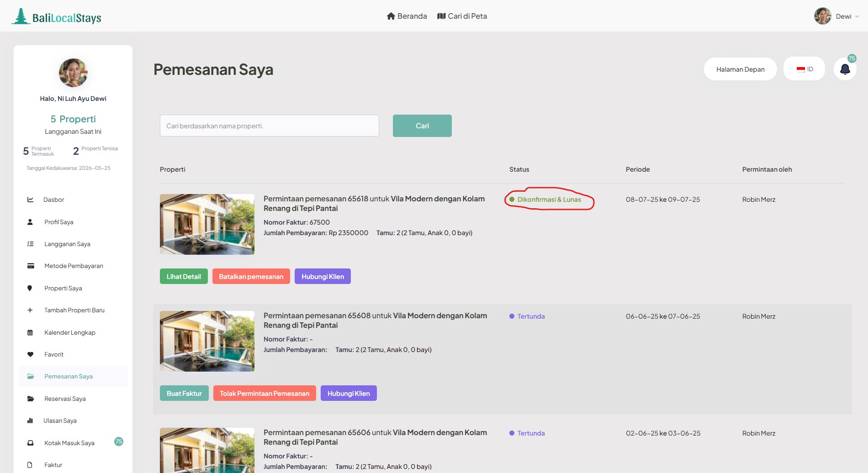Screen dimensions: 868x473
Task: Click booking title 65608 Vila Modern
Action: [375, 321]
